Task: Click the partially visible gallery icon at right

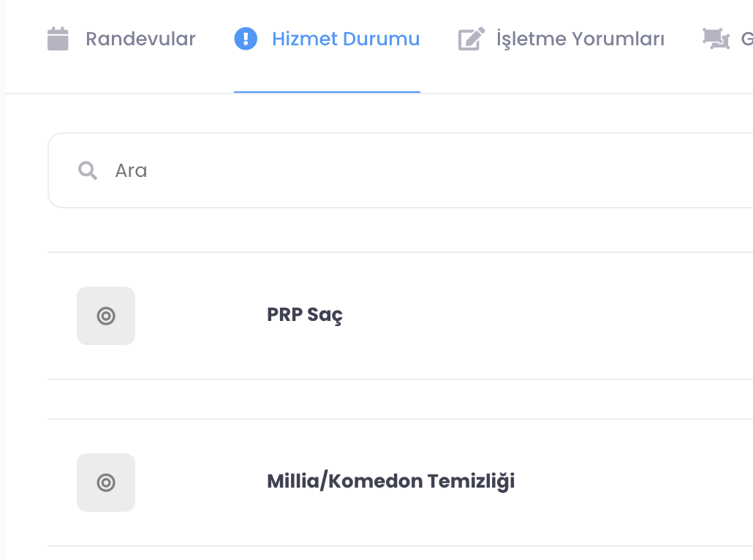Action: click(x=716, y=39)
